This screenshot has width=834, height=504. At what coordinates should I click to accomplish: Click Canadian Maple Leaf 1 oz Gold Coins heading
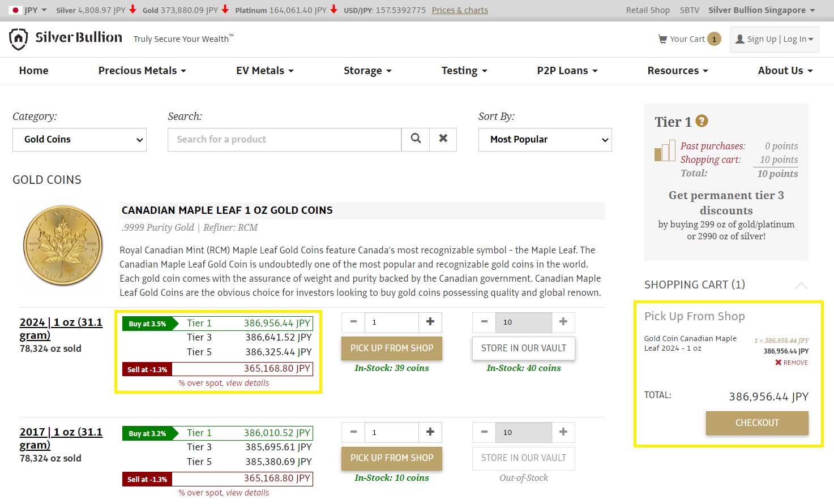pos(227,210)
